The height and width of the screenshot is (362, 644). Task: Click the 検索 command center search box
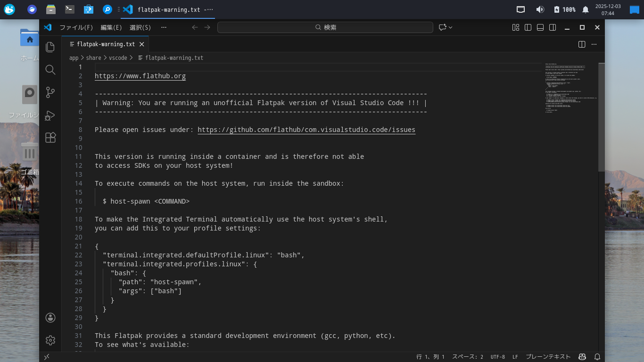pyautogui.click(x=325, y=27)
